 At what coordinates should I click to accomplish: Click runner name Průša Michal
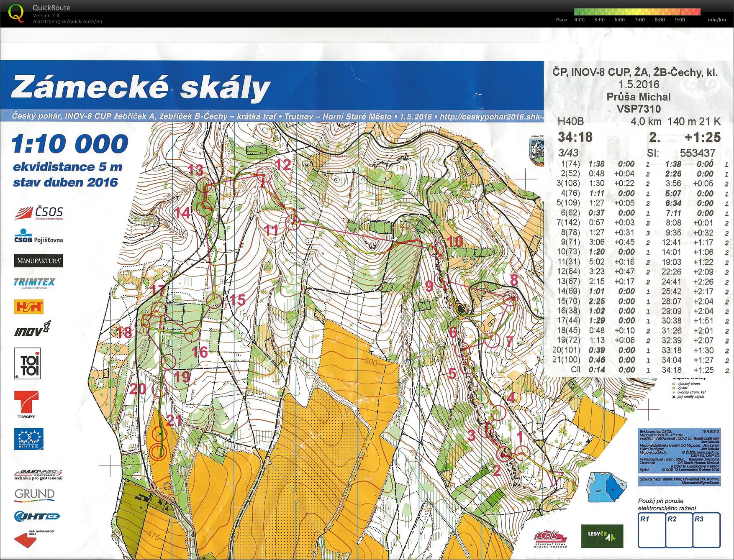tap(639, 97)
